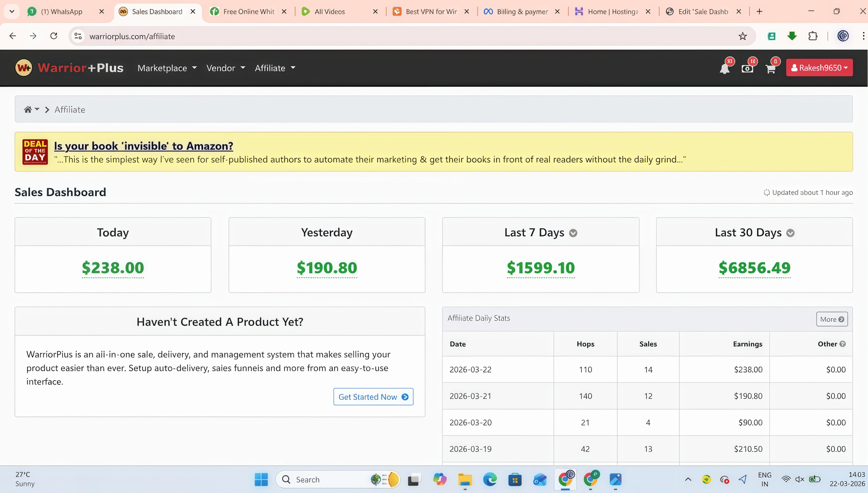Open the 'invisible to Amazon' deal link
868x493 pixels.
pyautogui.click(x=143, y=146)
